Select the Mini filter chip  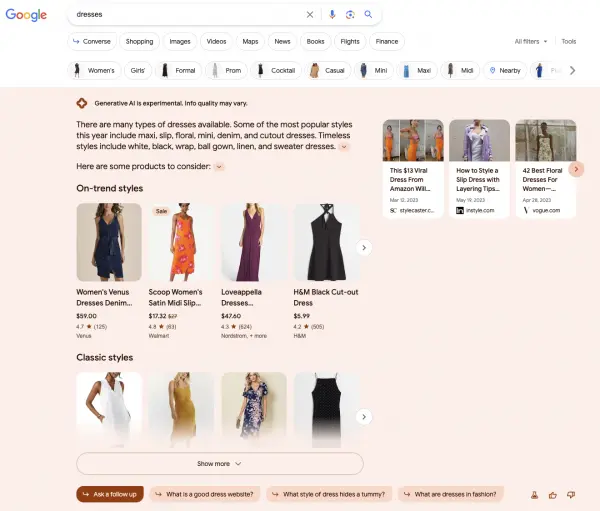(x=374, y=70)
